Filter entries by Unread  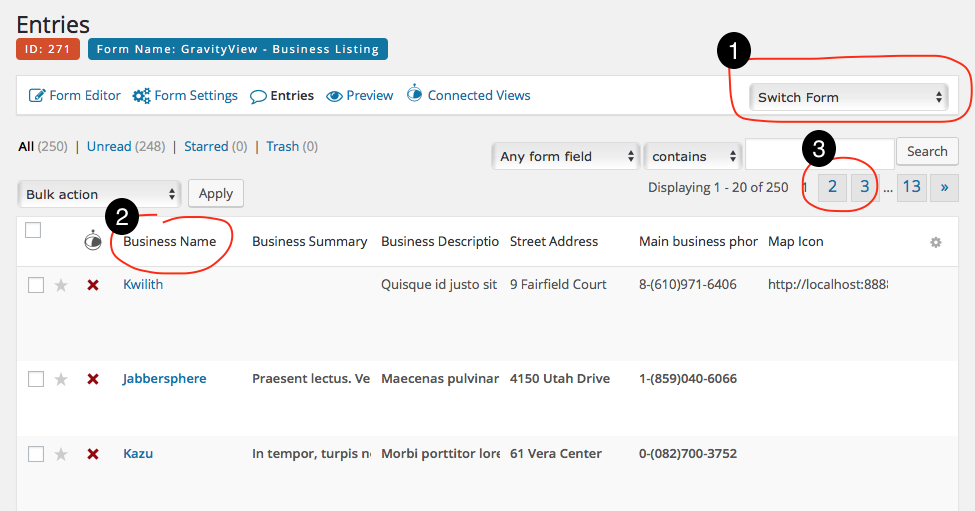tap(109, 146)
